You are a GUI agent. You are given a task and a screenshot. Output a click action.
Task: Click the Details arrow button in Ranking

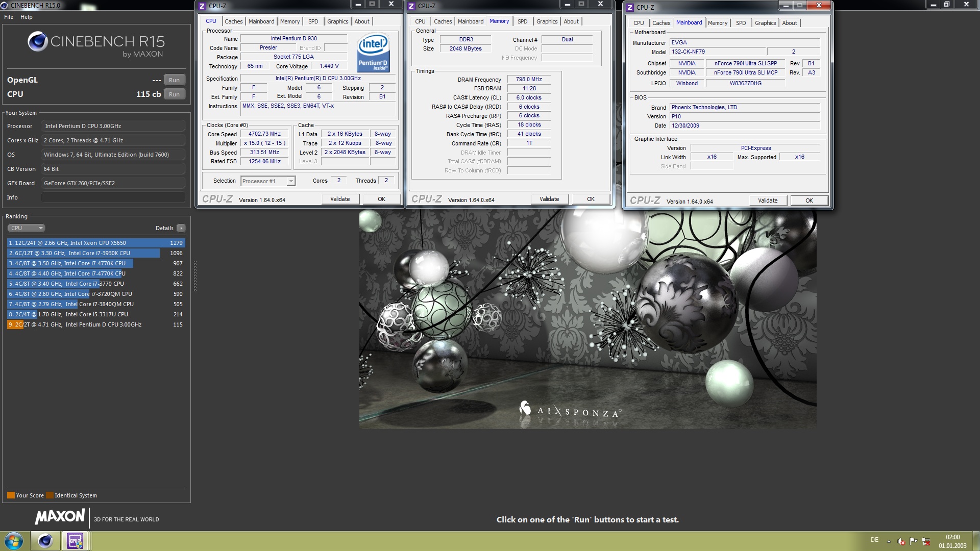coord(181,228)
